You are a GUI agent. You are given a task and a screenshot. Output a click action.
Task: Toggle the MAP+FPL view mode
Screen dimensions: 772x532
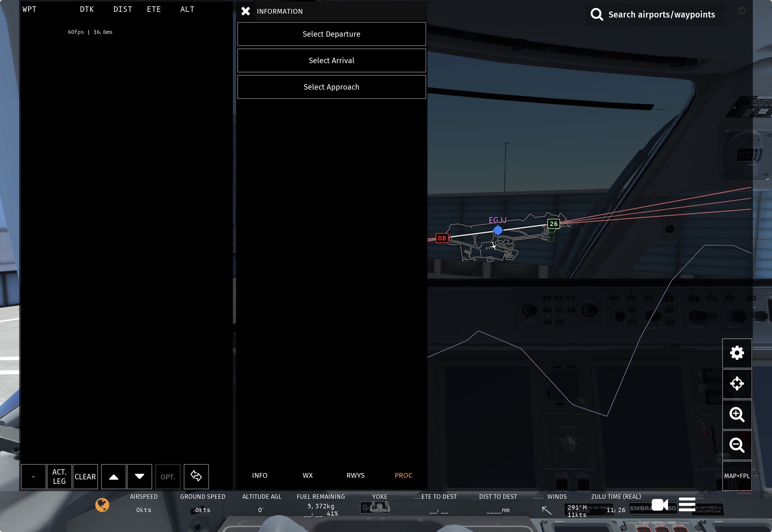click(737, 476)
